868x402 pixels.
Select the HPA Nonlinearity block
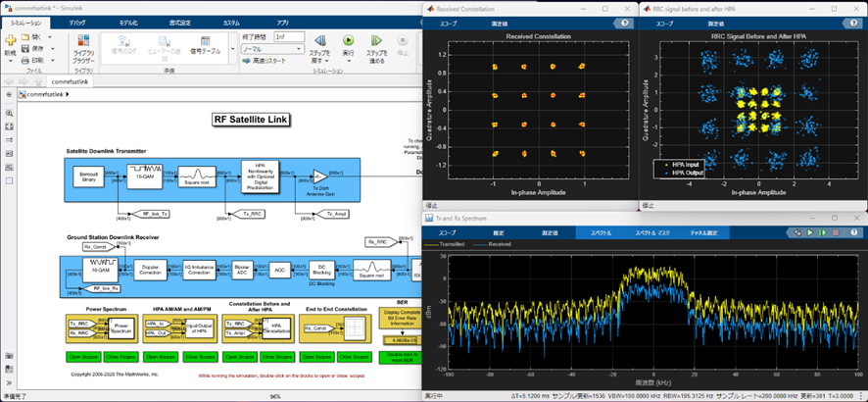[x=261, y=176]
